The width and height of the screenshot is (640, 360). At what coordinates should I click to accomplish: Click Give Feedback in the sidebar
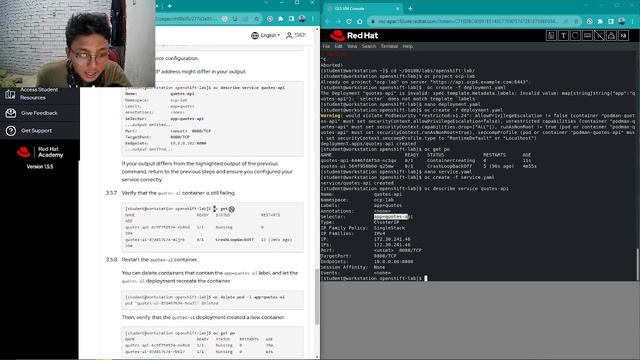click(x=39, y=113)
